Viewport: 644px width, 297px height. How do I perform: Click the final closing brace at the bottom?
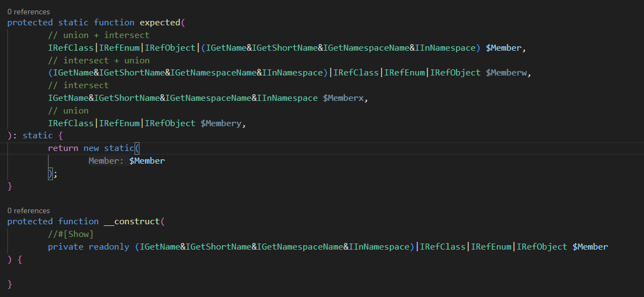click(x=9, y=284)
